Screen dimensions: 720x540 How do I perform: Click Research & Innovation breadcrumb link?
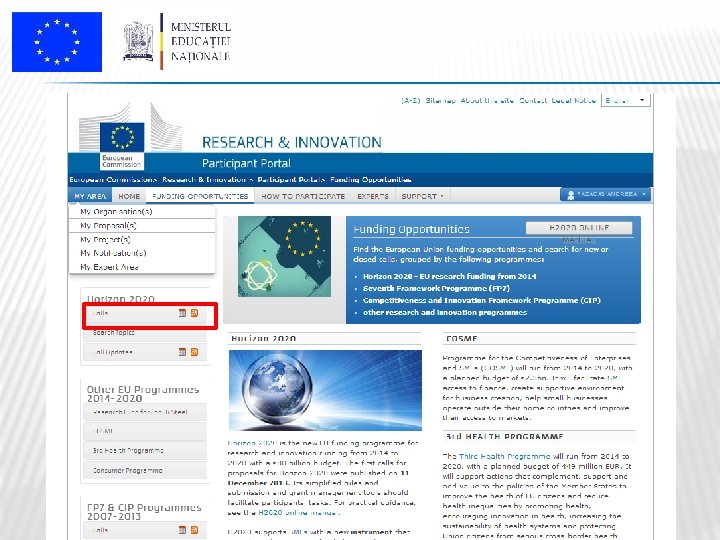(204, 180)
